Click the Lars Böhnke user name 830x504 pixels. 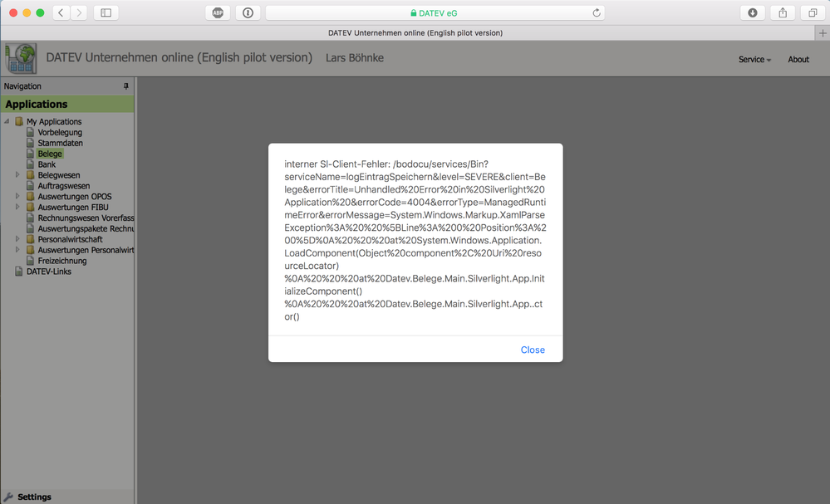click(355, 57)
